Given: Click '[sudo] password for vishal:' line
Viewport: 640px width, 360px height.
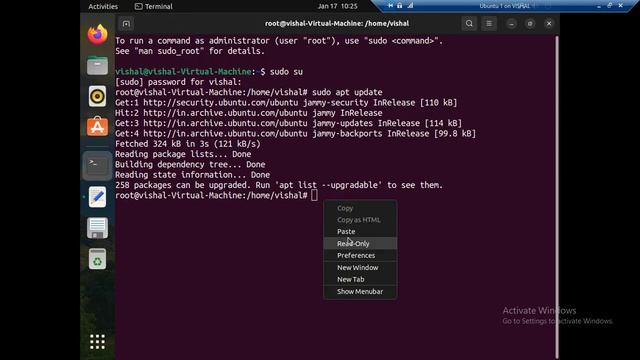Looking at the screenshot, I should [178, 82].
